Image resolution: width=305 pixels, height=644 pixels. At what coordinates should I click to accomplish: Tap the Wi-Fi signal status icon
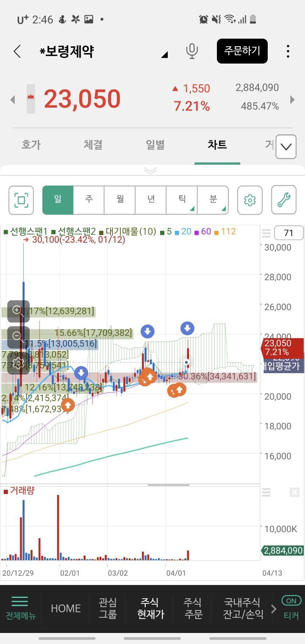pos(230,19)
